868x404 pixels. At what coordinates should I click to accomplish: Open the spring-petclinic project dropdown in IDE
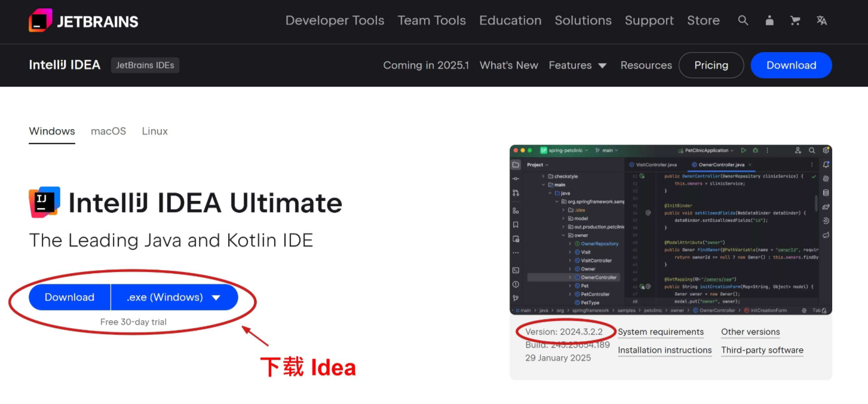click(564, 151)
